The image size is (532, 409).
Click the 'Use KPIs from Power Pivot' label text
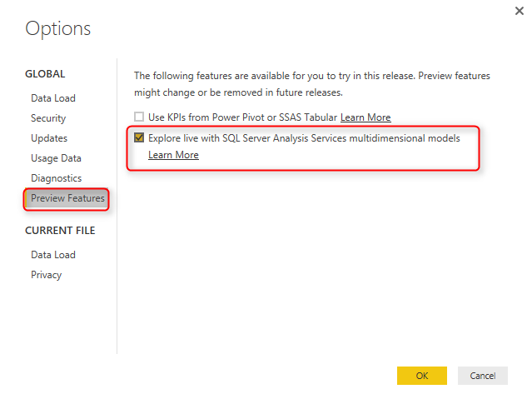[242, 117]
